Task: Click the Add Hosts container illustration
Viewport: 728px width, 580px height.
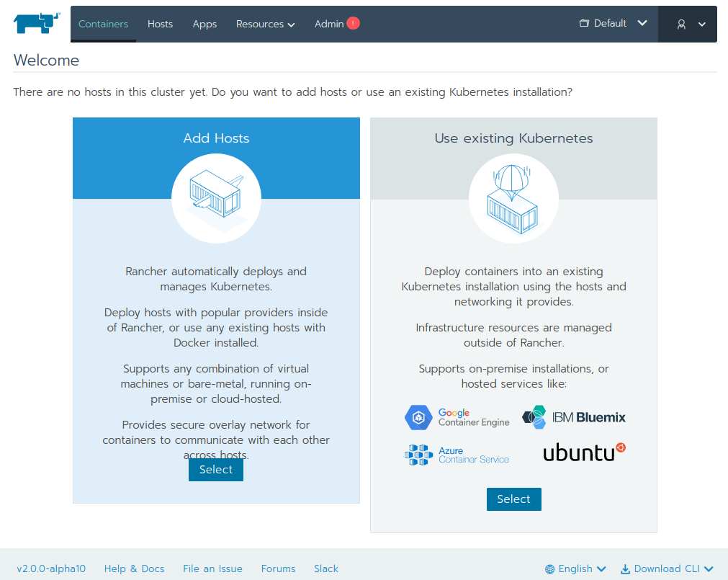Action: click(216, 198)
